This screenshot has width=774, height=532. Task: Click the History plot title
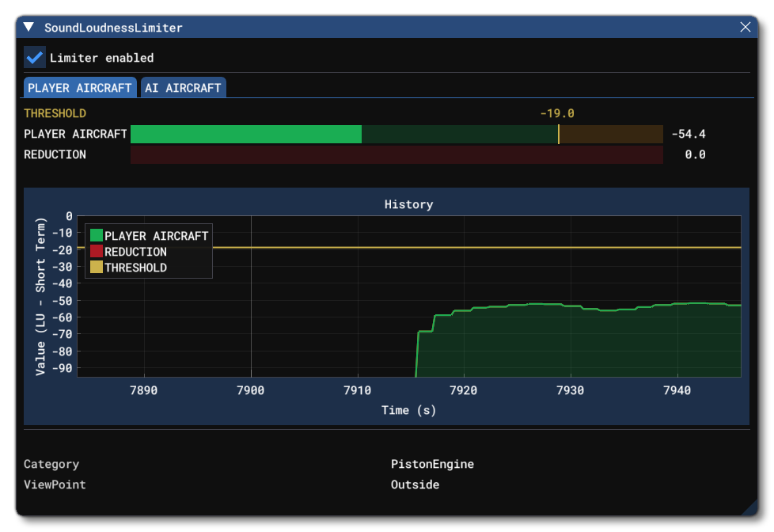[408, 204]
